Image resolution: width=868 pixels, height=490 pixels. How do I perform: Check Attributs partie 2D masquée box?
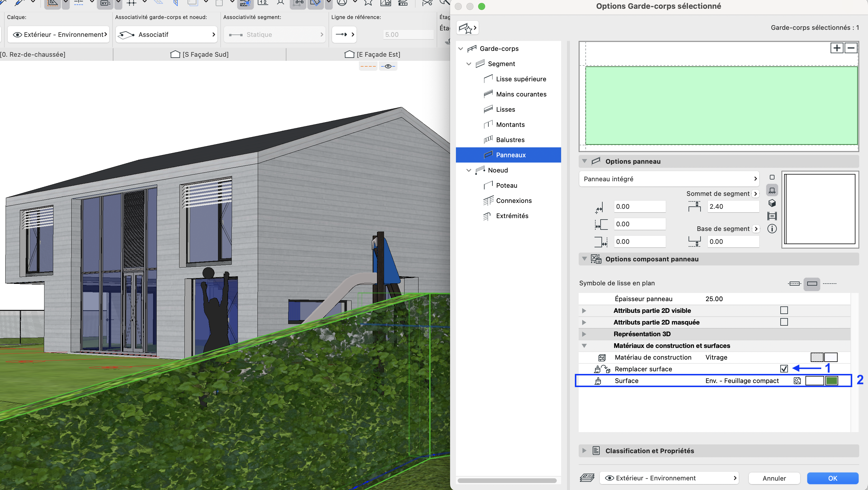[x=784, y=322]
